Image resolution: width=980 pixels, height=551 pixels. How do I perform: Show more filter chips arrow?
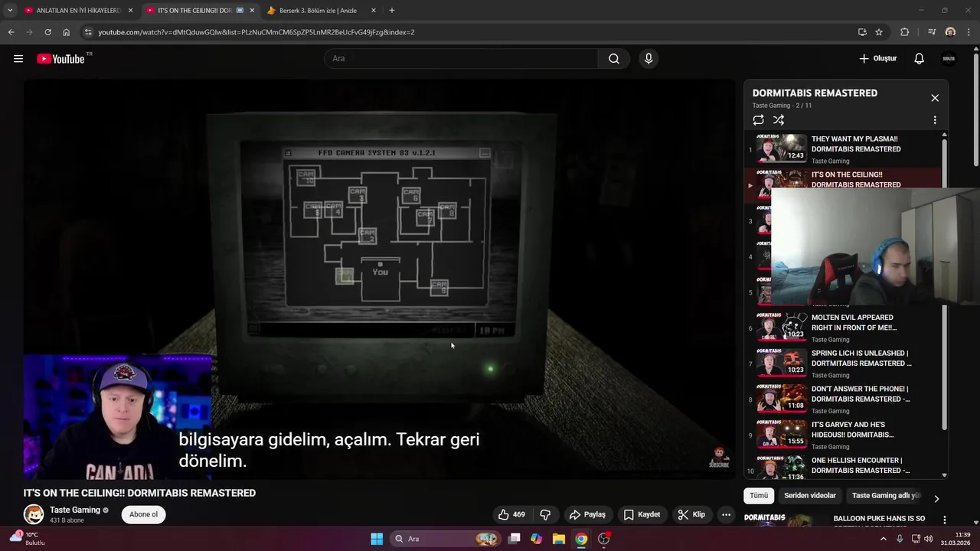[936, 498]
